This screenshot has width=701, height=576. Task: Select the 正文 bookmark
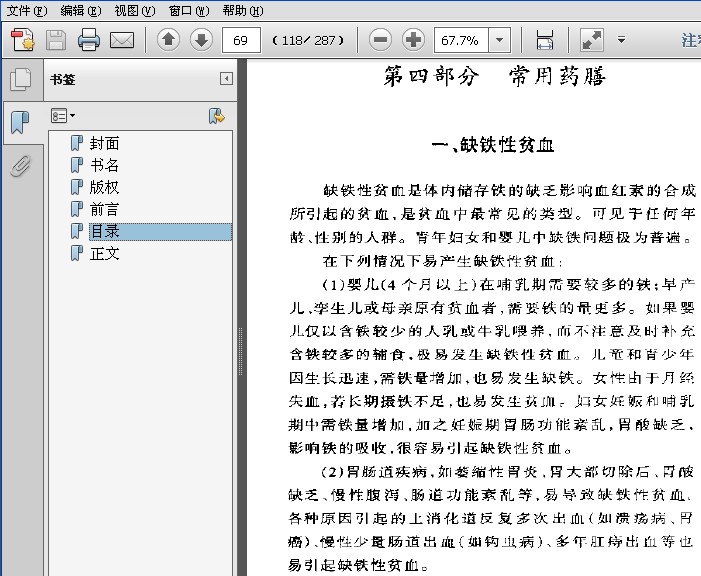104,253
